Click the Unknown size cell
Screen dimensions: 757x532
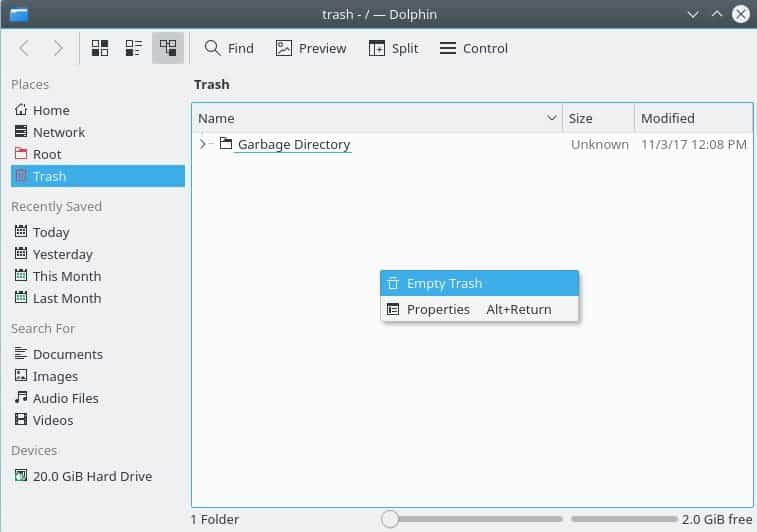(x=600, y=144)
